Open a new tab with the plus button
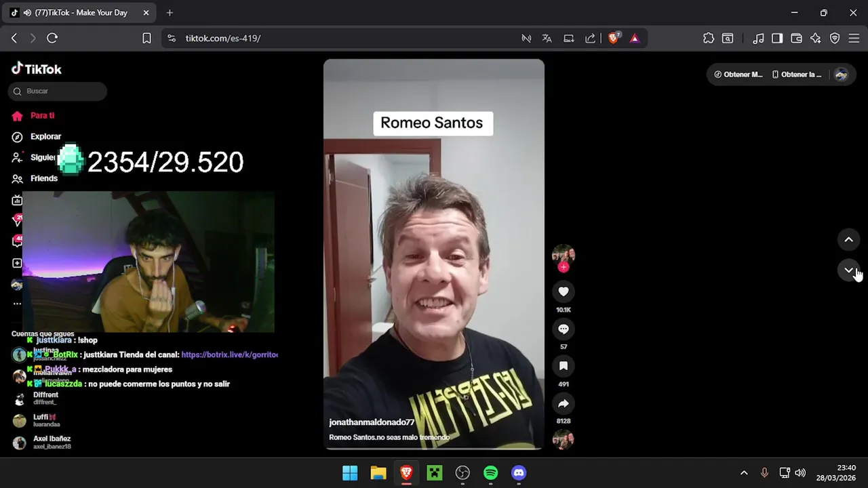The image size is (868, 488). [170, 13]
